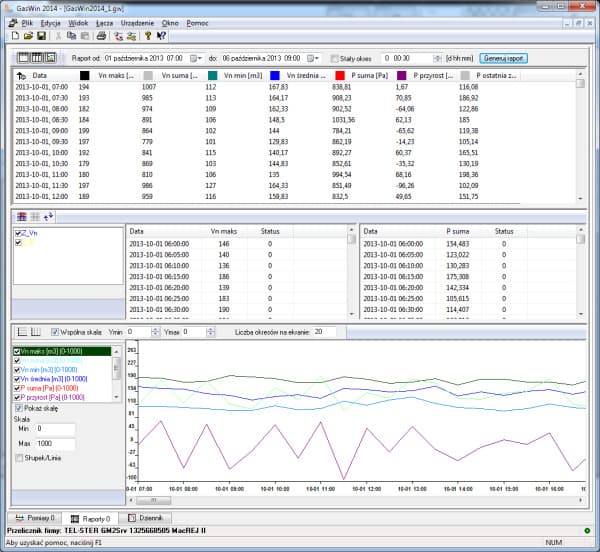Click the Ymax spinner arrows
This screenshot has width=600, height=552.
click(211, 332)
